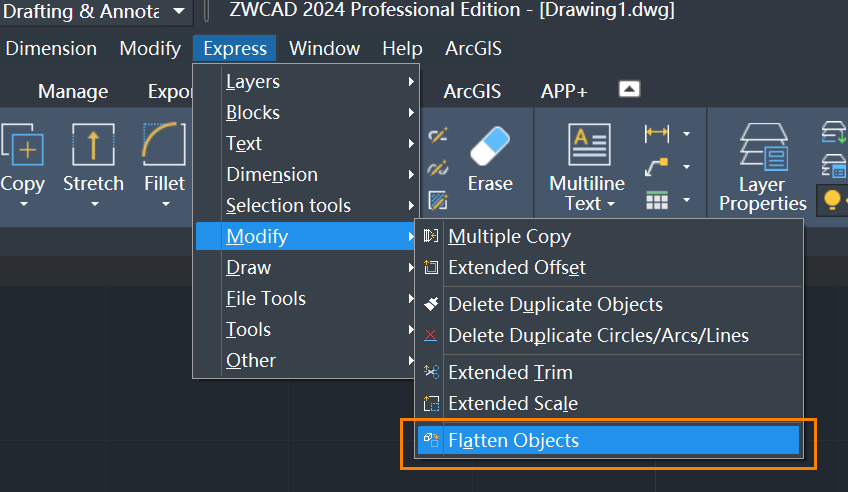Image resolution: width=848 pixels, height=492 pixels.
Task: Open the table tool dropdown arrow
Action: click(686, 200)
